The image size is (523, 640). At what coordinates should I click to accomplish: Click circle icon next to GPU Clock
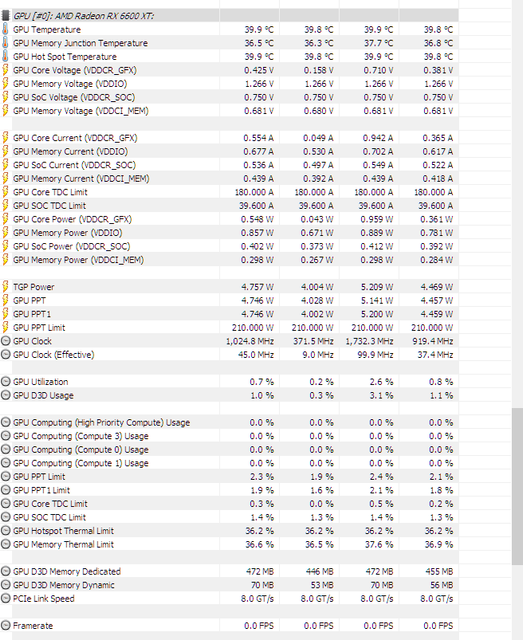(6, 341)
